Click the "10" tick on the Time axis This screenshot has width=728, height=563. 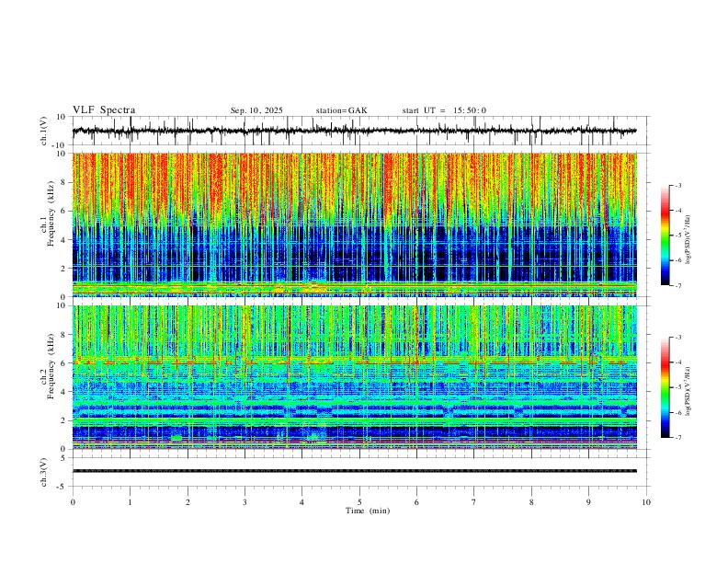[x=646, y=502]
